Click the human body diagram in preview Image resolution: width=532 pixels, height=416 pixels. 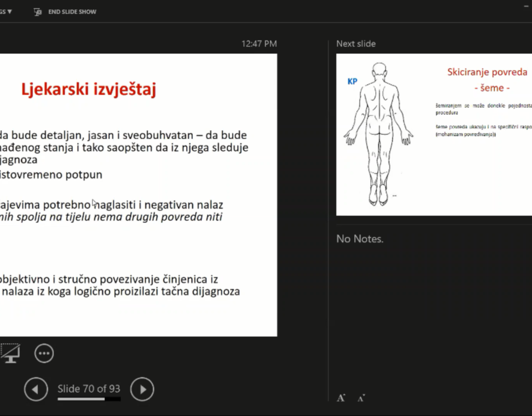click(x=378, y=134)
